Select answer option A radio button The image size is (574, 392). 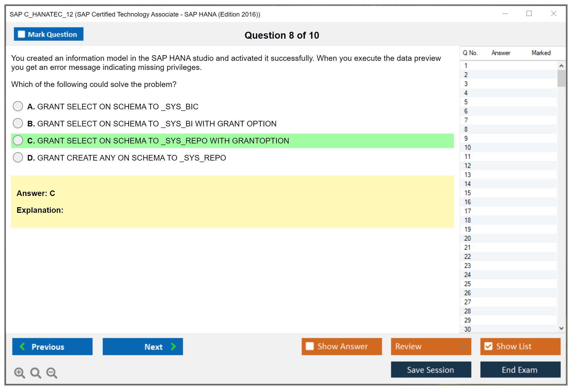[x=18, y=106]
